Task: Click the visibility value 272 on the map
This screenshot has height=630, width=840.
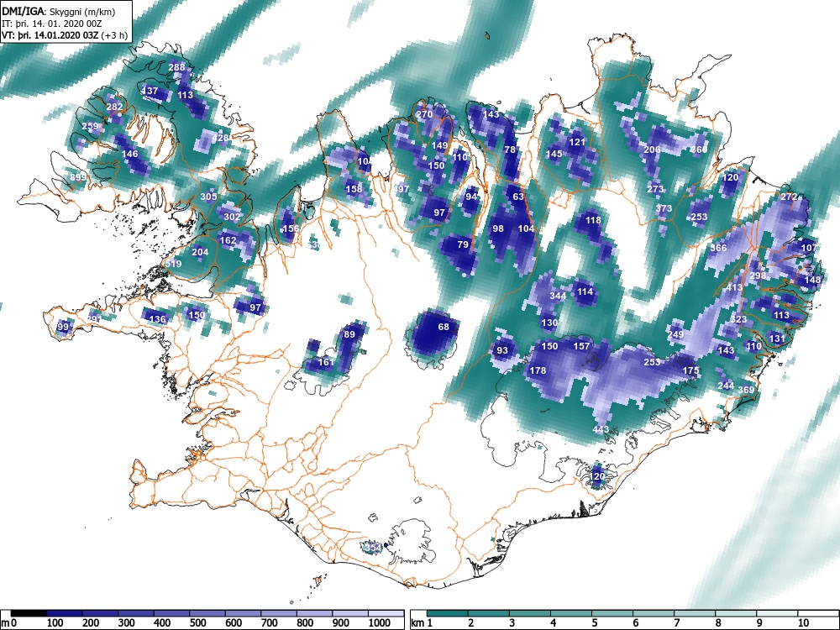Action: (789, 197)
